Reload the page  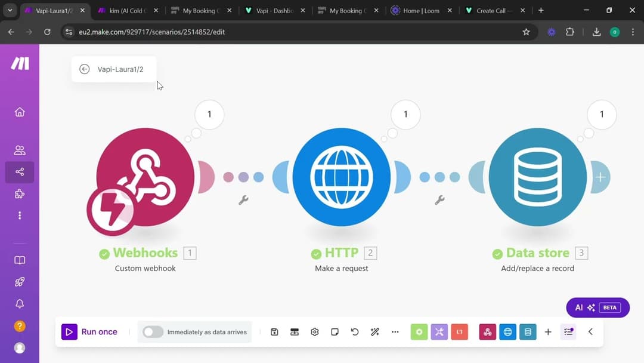point(47,32)
